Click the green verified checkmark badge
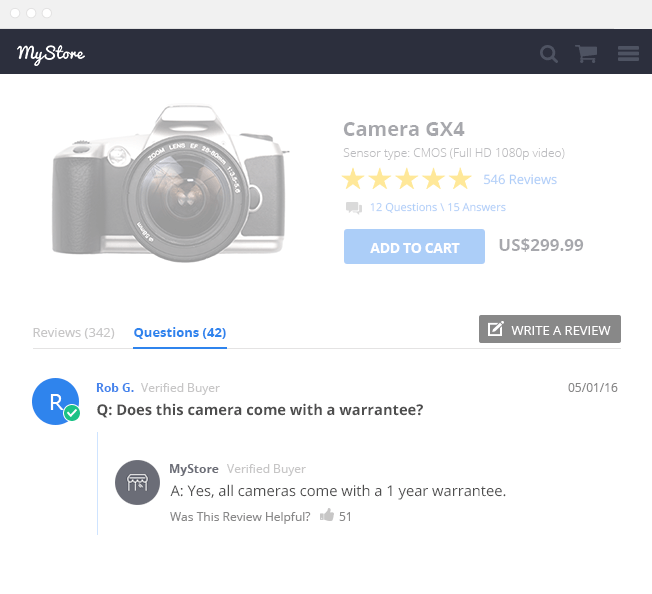The height and width of the screenshot is (594, 652). click(72, 413)
